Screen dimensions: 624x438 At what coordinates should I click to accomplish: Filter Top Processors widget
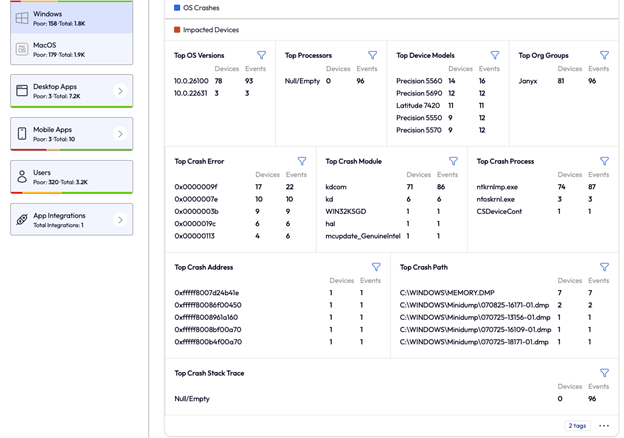click(x=372, y=55)
